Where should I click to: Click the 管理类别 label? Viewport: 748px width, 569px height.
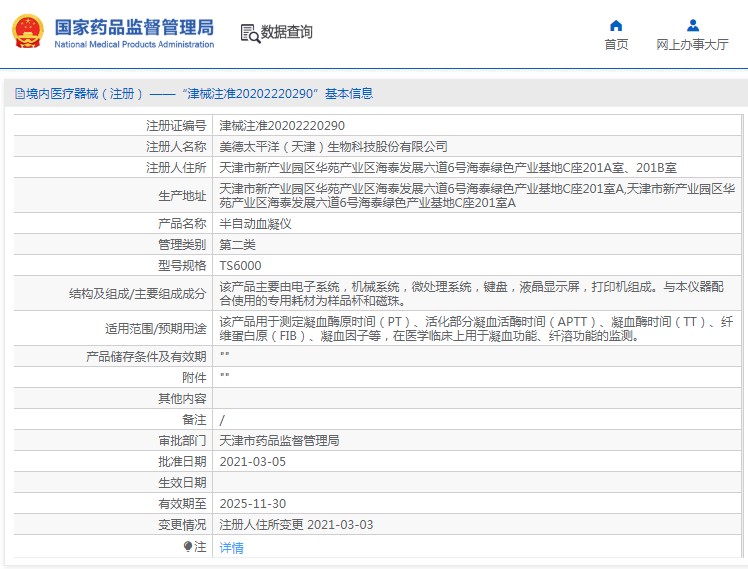click(182, 245)
